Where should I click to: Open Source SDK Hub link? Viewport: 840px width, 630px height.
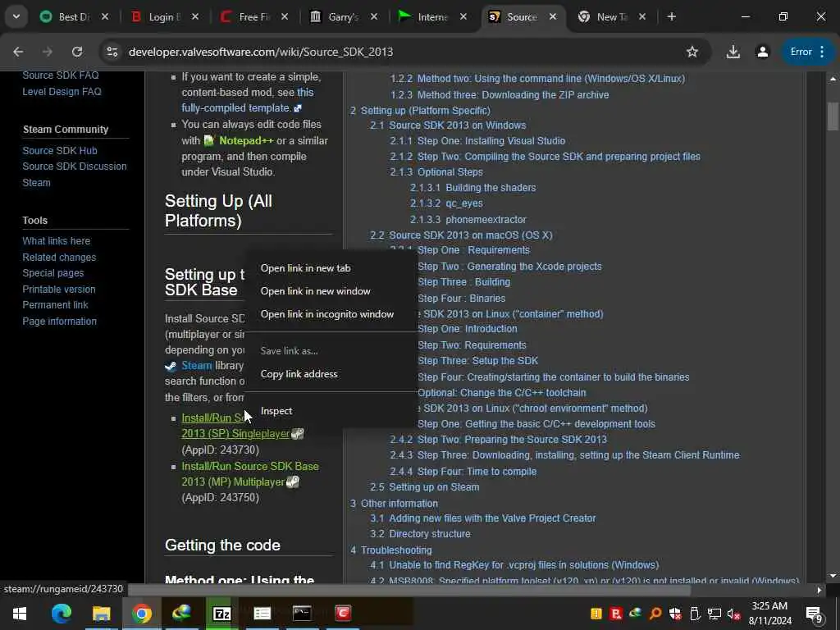tap(60, 151)
